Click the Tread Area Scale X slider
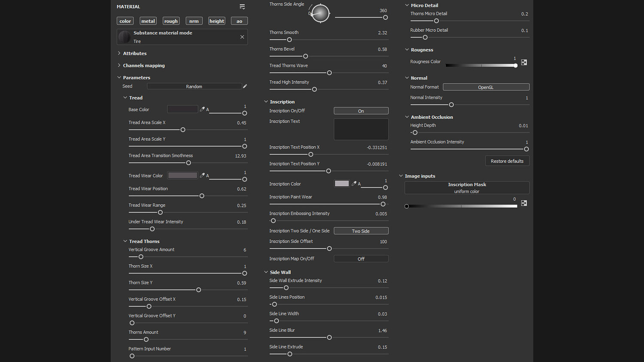 (x=188, y=130)
